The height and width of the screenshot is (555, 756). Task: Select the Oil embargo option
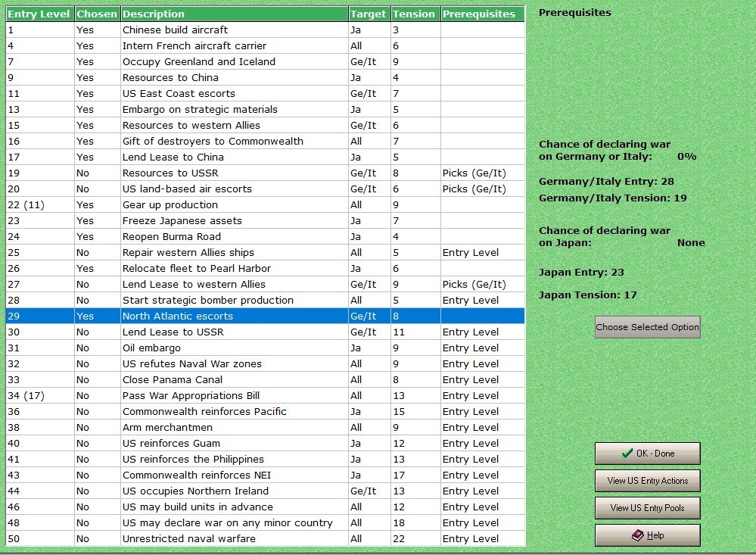(265, 348)
